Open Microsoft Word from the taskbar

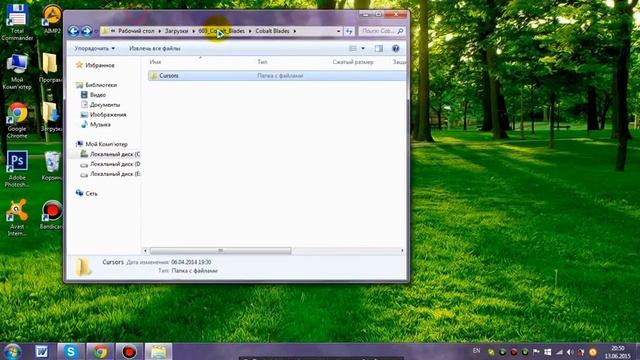click(x=41, y=352)
